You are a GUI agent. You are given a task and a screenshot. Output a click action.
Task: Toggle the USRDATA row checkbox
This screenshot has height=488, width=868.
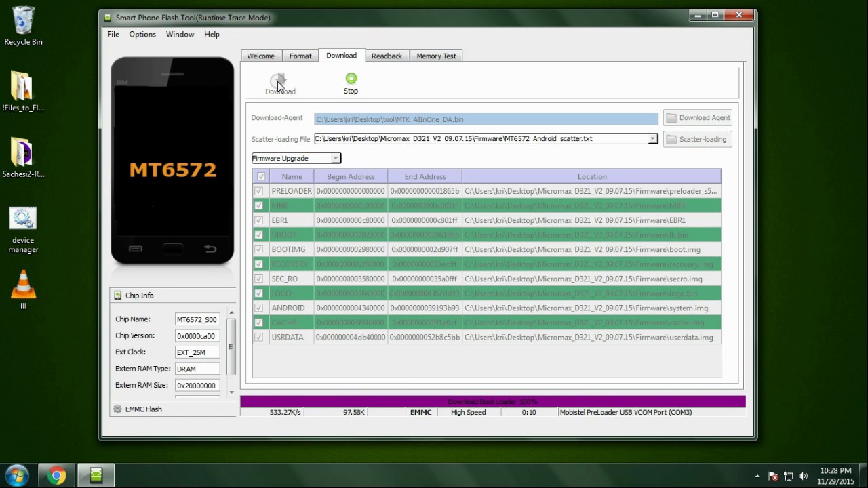click(258, 337)
